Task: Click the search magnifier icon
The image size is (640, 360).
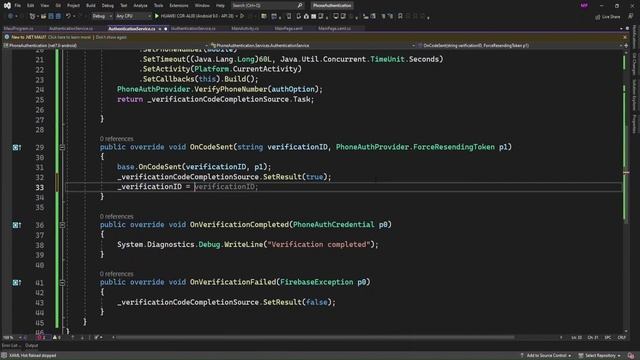Action: (300, 6)
